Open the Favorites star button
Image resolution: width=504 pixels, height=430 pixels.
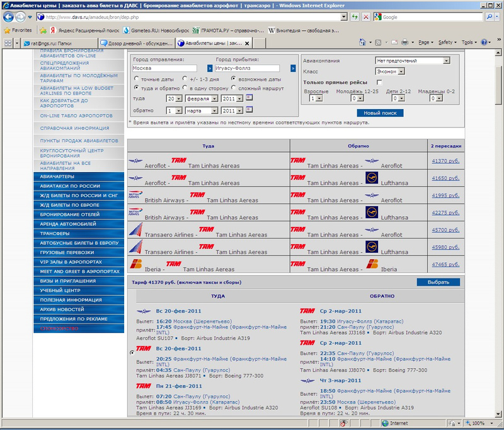coord(18,30)
